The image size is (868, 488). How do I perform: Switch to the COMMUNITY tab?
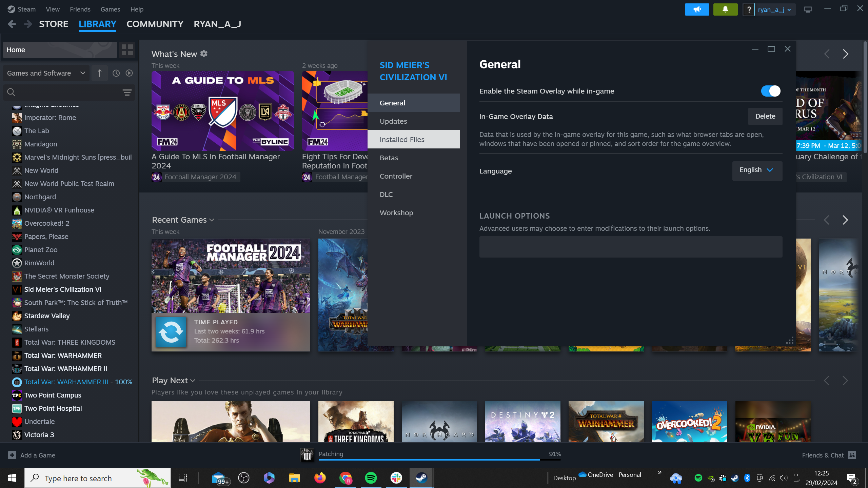coord(155,24)
